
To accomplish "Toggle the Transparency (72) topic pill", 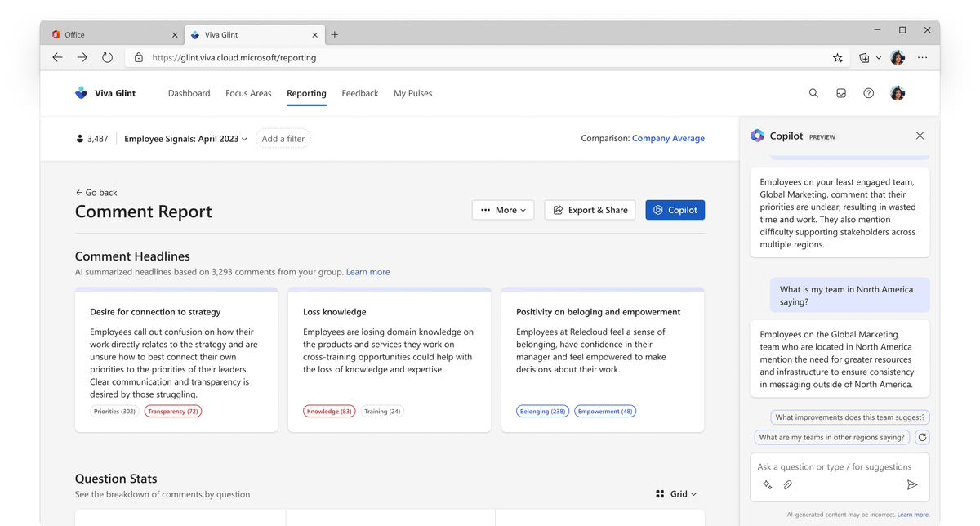I will click(172, 411).
